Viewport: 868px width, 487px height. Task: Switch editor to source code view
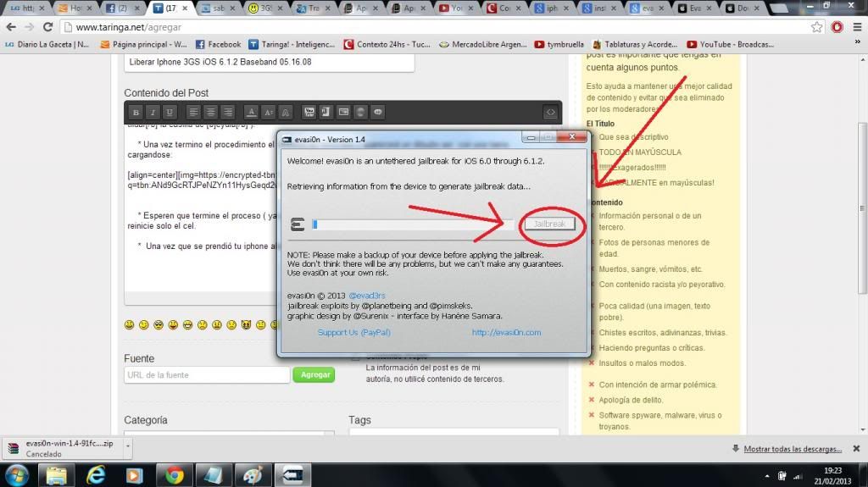[550, 113]
